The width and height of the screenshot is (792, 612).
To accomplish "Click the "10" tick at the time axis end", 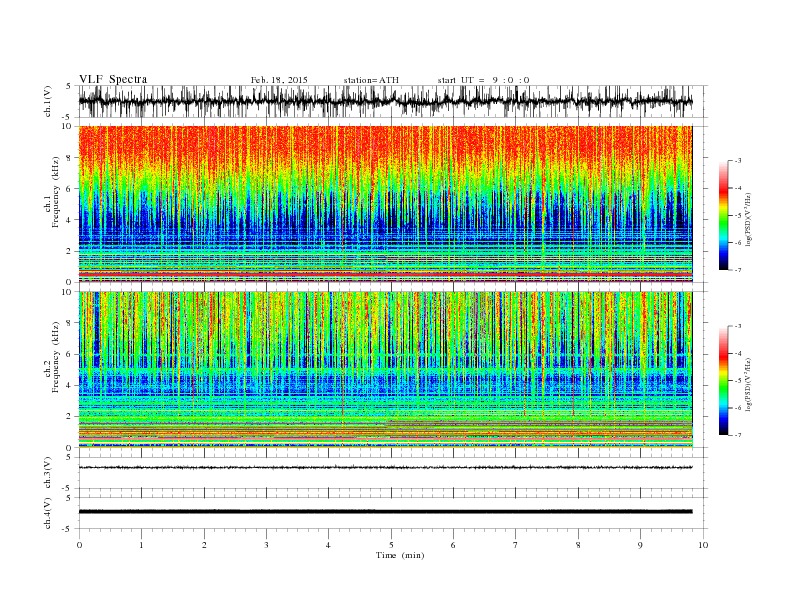I will point(703,545).
